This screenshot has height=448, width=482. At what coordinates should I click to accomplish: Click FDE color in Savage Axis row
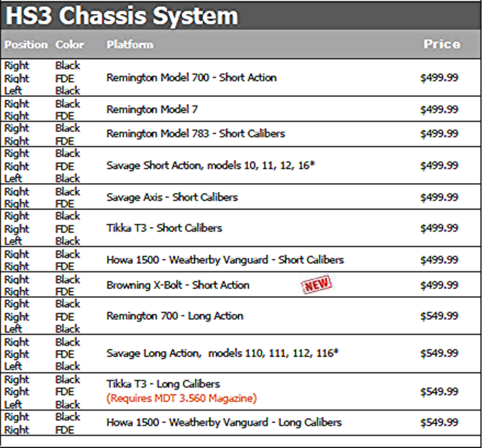(x=65, y=204)
